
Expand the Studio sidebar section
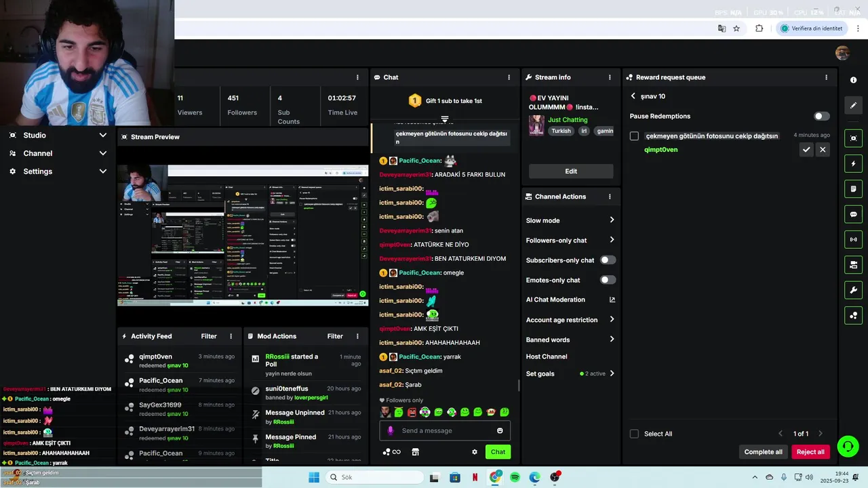click(103, 135)
